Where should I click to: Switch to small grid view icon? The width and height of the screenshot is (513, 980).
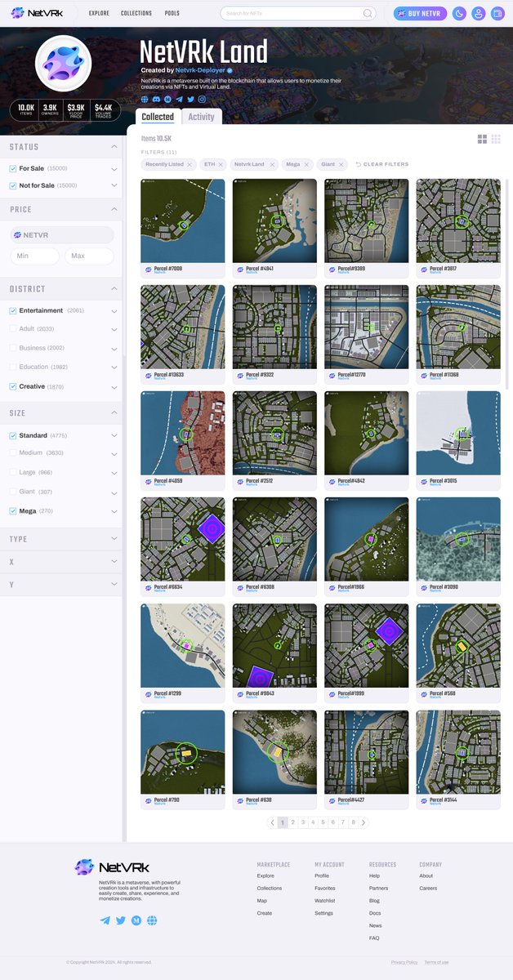pos(496,140)
